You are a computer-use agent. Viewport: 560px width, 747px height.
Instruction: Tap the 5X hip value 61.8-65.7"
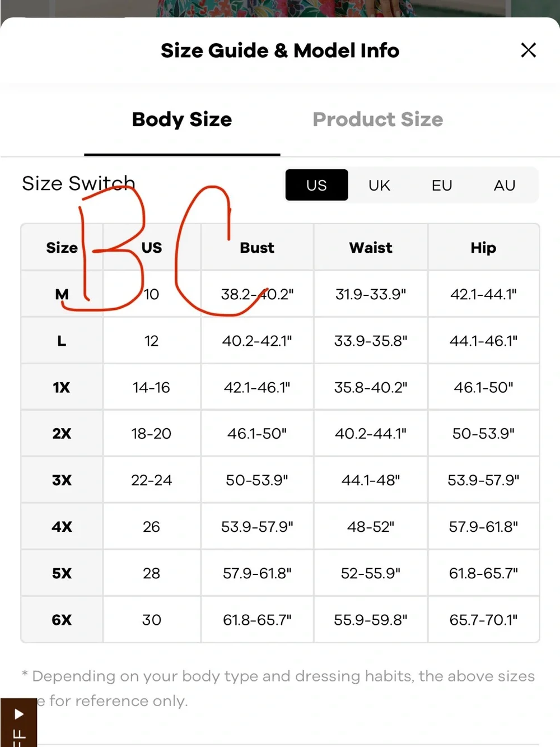tap(483, 573)
